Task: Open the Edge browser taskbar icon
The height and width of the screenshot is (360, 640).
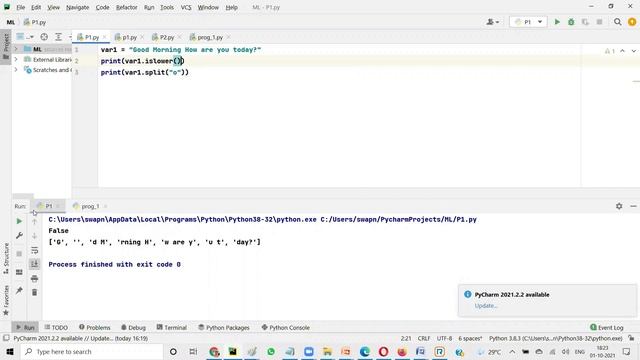Action: coord(364,351)
